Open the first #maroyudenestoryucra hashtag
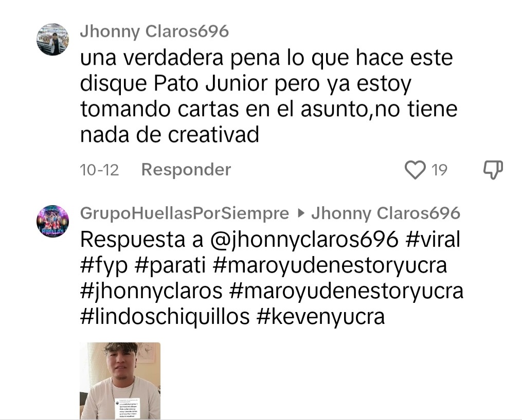The width and height of the screenshot is (522, 420). coord(330,266)
